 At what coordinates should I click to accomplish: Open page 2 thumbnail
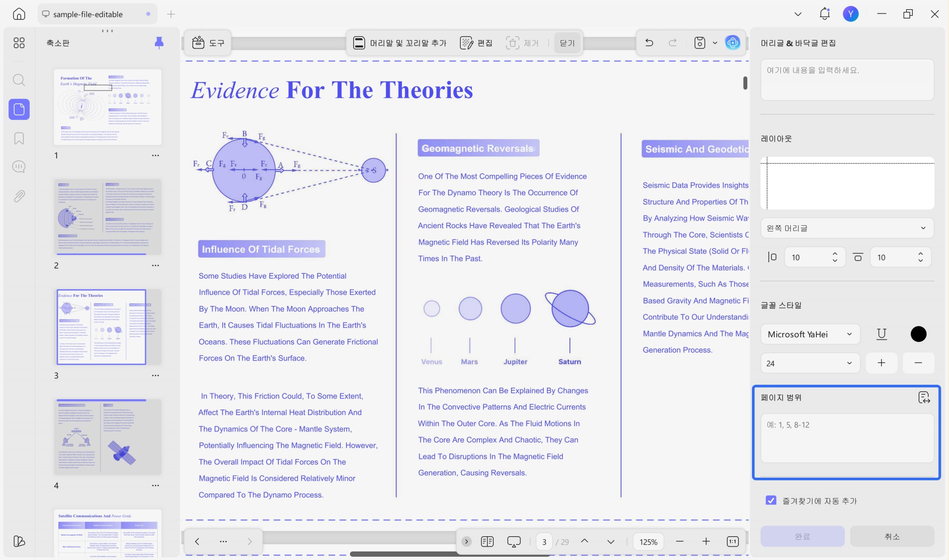pos(108,217)
